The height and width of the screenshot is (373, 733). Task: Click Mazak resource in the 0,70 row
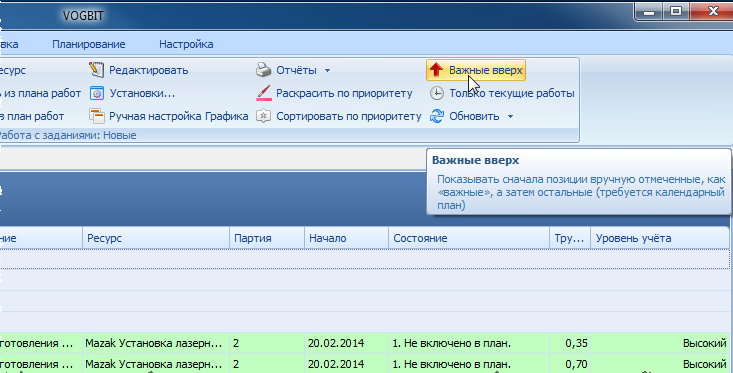156,364
